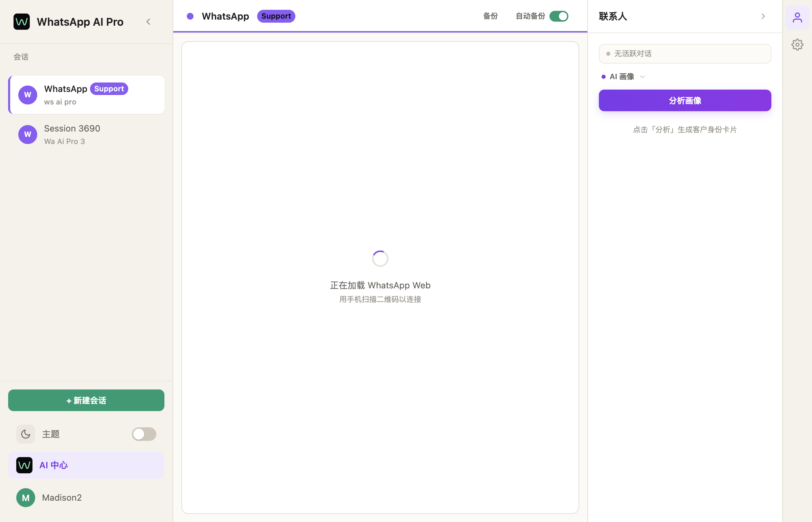This screenshot has width=812, height=522.
Task: Click the WhatsApp Support session avatar
Action: (x=28, y=95)
